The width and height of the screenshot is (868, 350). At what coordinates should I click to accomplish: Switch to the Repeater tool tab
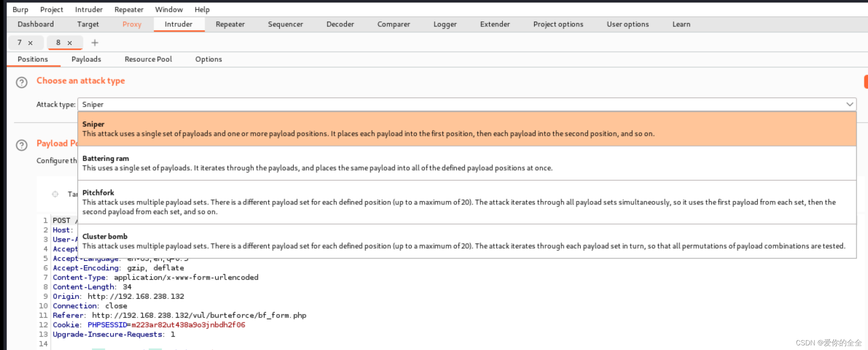tap(230, 24)
